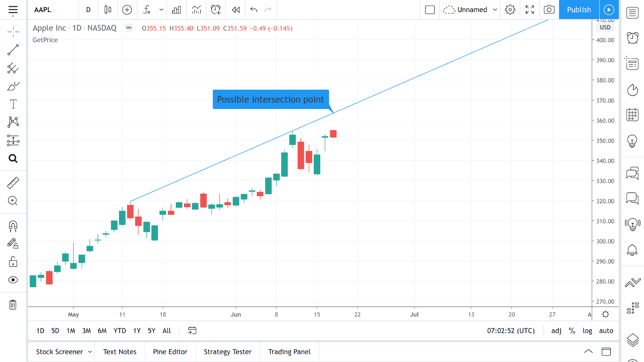Open the notifications bell panel
This screenshot has height=362, width=644.
tap(632, 250)
